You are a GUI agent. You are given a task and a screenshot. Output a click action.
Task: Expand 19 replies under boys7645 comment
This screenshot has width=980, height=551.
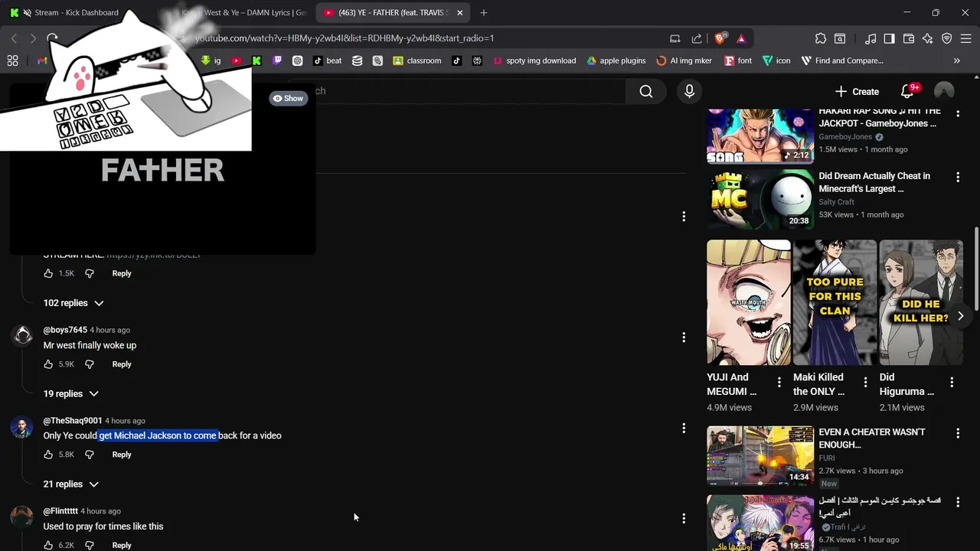tap(71, 393)
